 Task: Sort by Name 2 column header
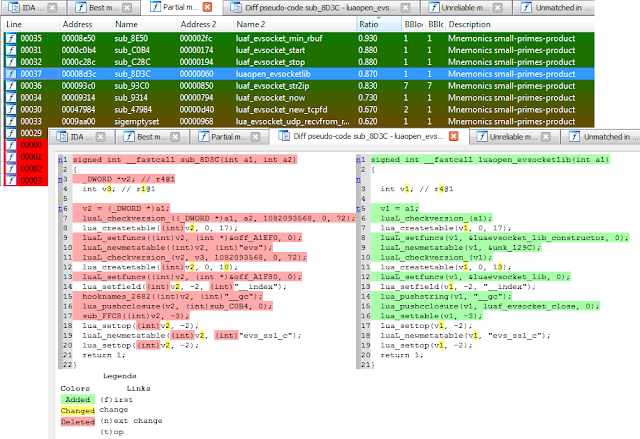(295, 24)
